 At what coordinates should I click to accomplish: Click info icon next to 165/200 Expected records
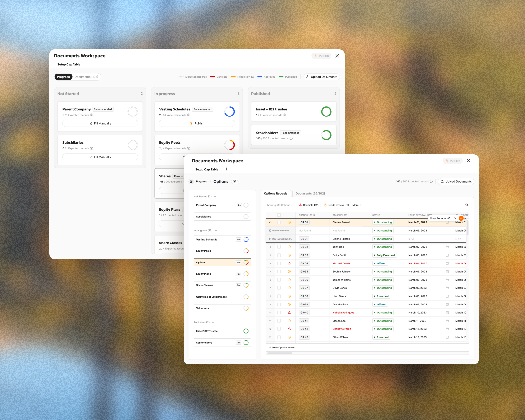pos(431,181)
